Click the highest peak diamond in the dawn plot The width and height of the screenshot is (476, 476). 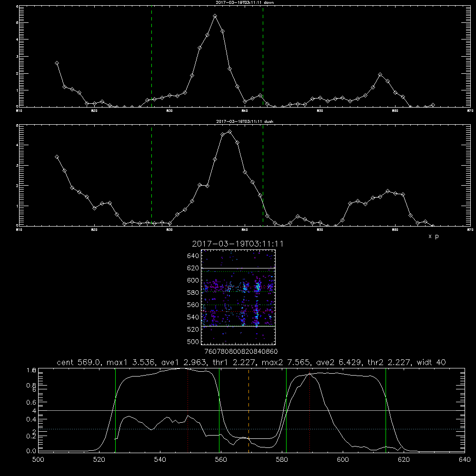point(215,16)
